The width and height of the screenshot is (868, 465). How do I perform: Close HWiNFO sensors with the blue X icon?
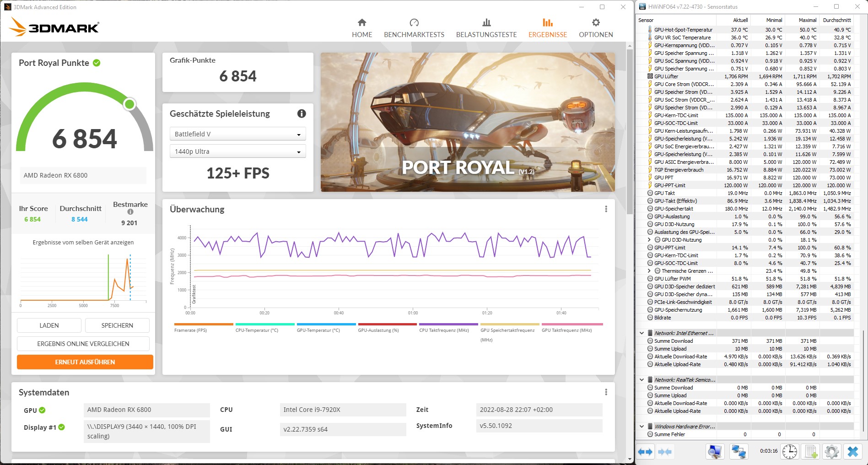[x=853, y=452]
